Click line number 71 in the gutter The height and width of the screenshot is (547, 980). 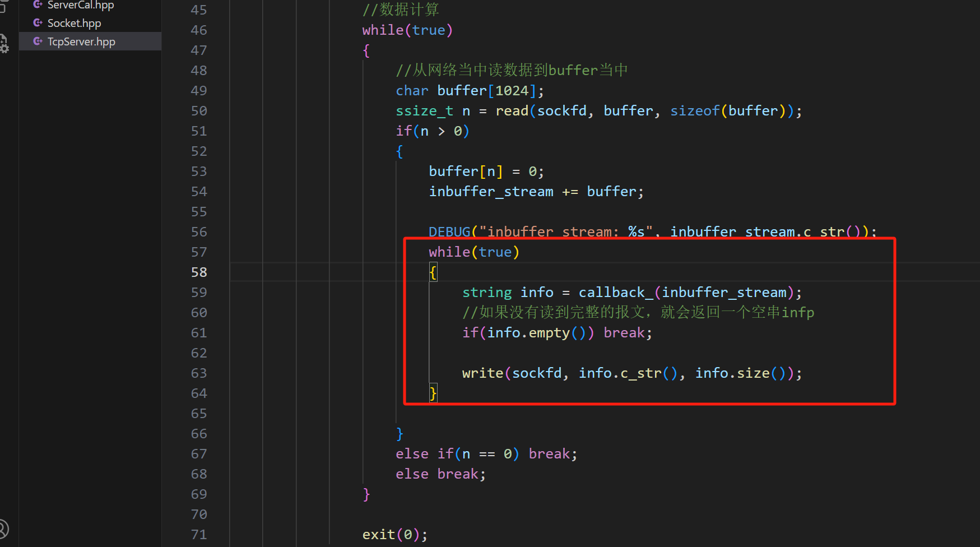coord(199,535)
